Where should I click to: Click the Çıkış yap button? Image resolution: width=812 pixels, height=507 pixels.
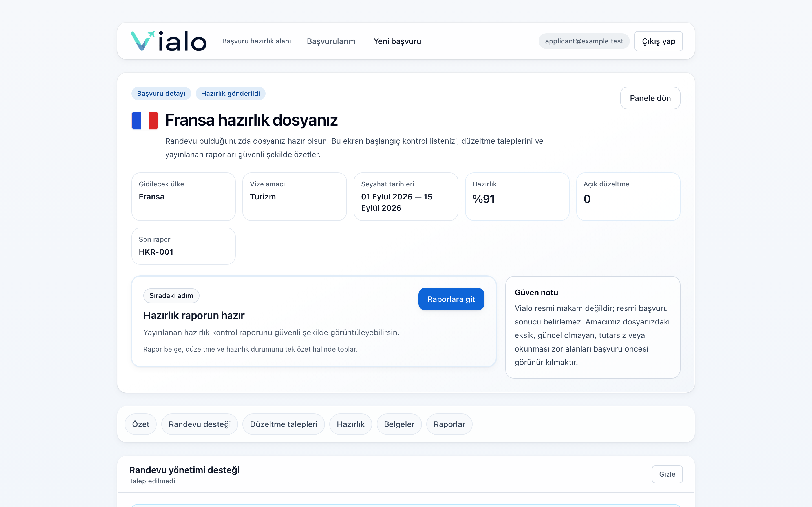click(x=658, y=41)
